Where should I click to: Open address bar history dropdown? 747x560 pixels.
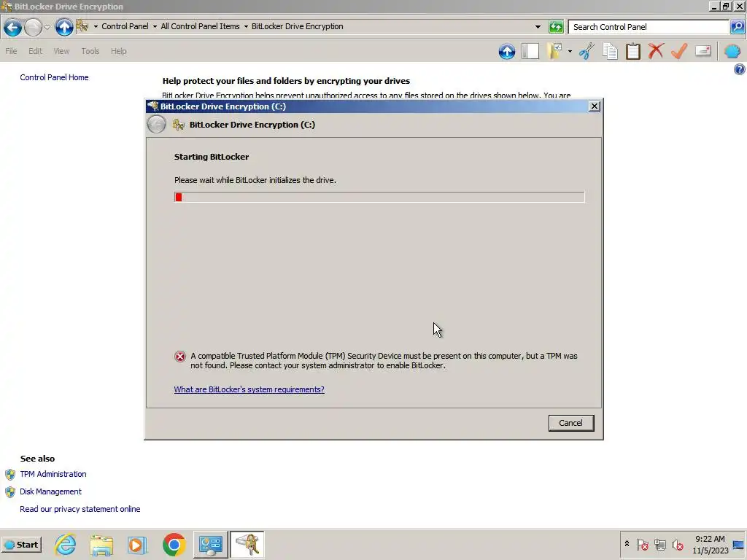pos(538,27)
